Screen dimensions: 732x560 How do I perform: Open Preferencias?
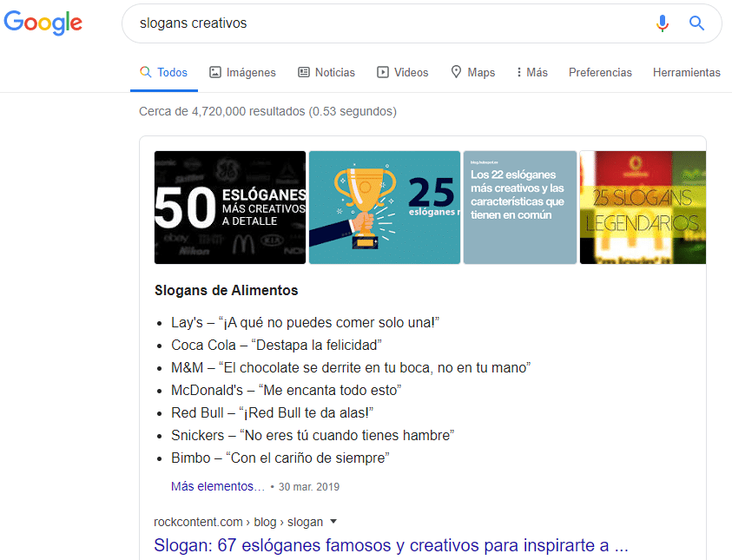click(x=600, y=72)
